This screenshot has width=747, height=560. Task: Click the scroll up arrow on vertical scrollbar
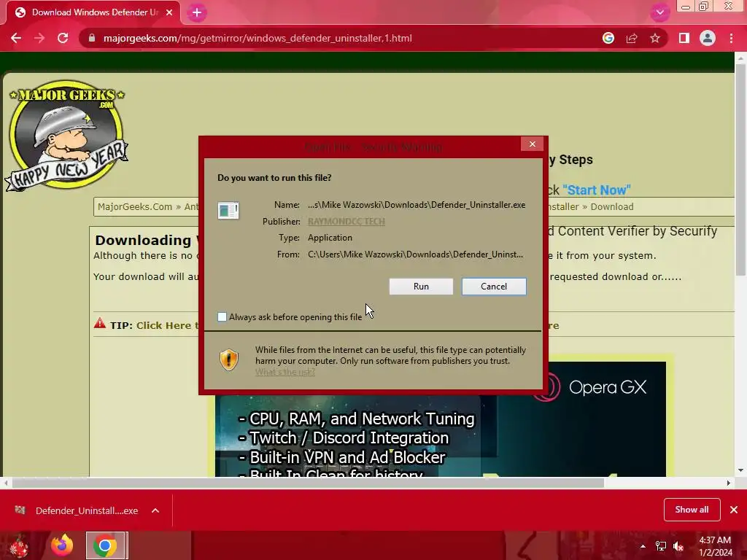click(x=740, y=57)
